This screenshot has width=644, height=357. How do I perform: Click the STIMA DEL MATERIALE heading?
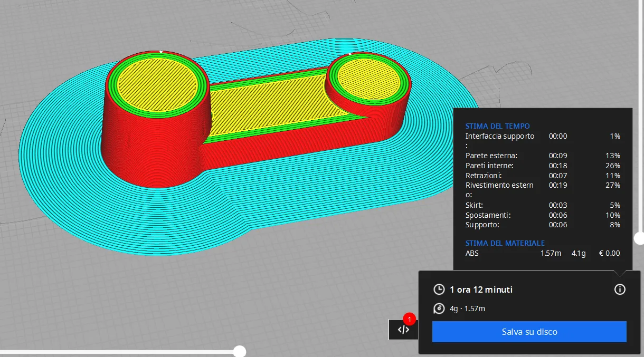click(x=505, y=243)
